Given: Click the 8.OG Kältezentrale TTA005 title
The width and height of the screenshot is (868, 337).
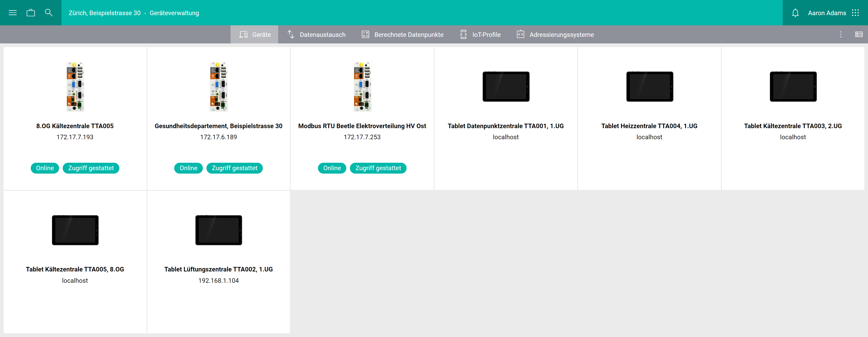Looking at the screenshot, I should [75, 126].
